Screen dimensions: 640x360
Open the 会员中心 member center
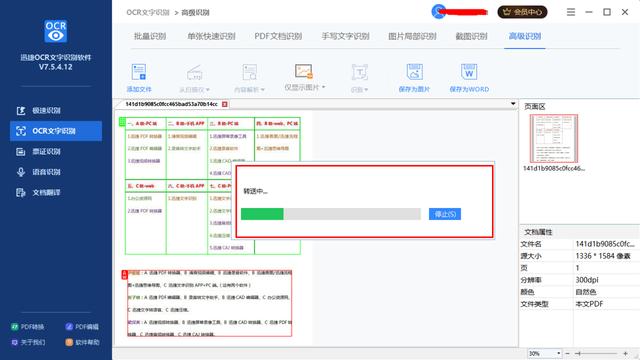pyautogui.click(x=522, y=12)
